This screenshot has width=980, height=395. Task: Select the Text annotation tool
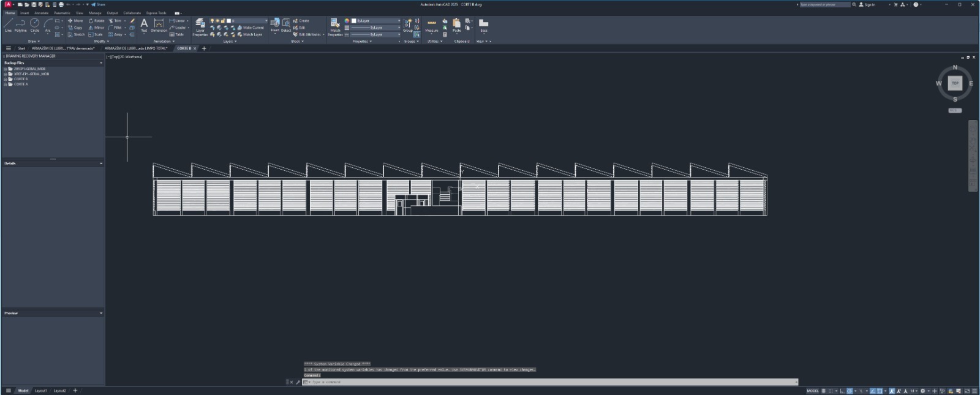pos(144,24)
